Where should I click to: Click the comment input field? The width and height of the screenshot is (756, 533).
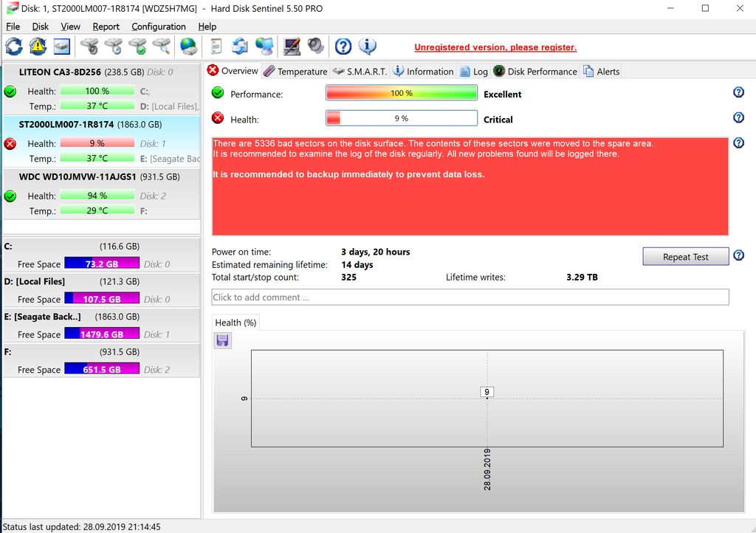pyautogui.click(x=470, y=298)
